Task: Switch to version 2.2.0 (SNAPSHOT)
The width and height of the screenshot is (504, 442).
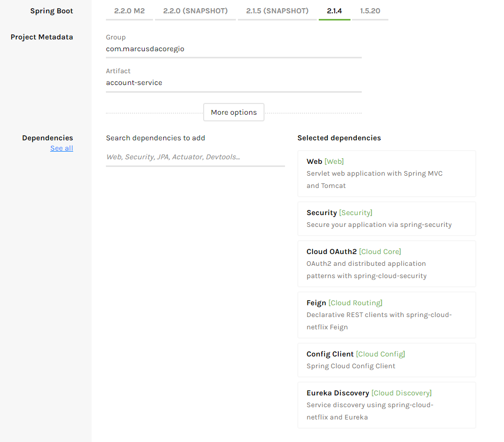Action: click(x=195, y=10)
